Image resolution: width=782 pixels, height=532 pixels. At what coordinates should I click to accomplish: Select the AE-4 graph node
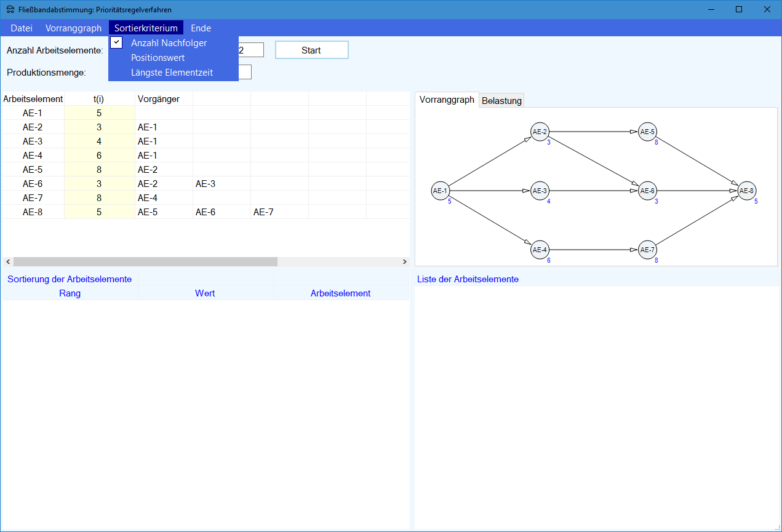[x=540, y=250]
